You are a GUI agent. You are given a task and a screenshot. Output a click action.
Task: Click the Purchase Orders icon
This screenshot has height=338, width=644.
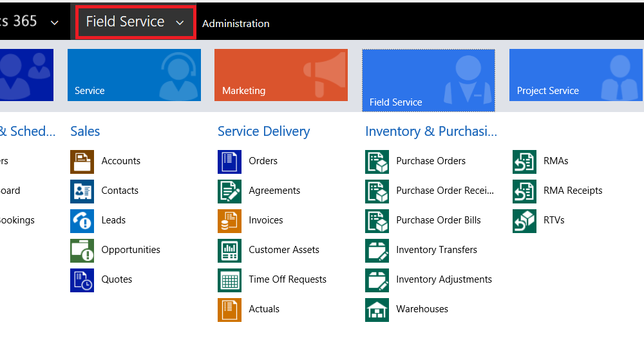coord(377,162)
